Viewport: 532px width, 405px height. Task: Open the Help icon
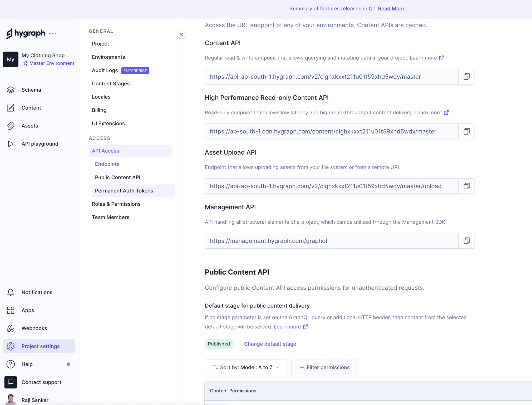tap(11, 364)
